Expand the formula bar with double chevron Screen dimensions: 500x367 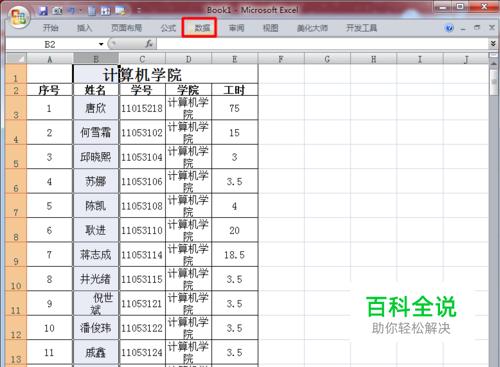pos(493,43)
